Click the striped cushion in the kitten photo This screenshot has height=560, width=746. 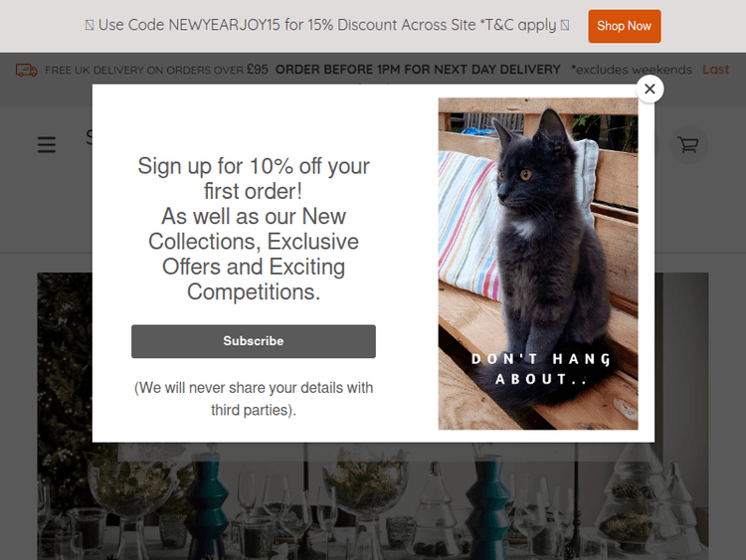(468, 226)
